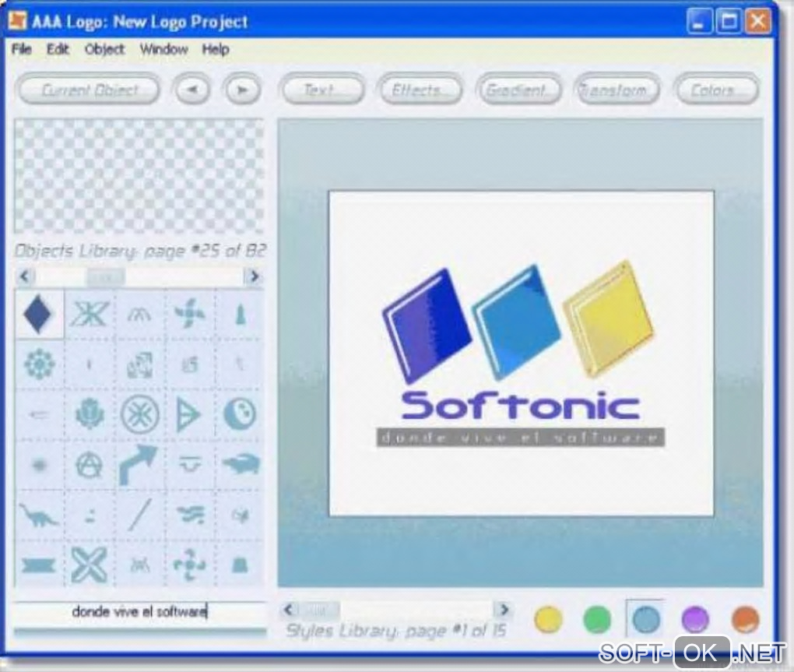794x672 pixels.
Task: Choose the gear flower shape object
Action: [39, 364]
